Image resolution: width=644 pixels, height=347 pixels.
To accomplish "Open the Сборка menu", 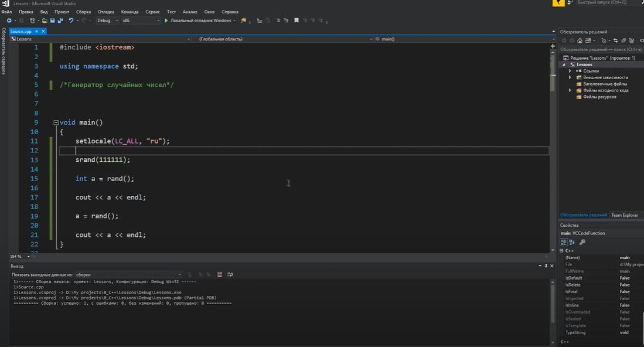I will pos(83,12).
